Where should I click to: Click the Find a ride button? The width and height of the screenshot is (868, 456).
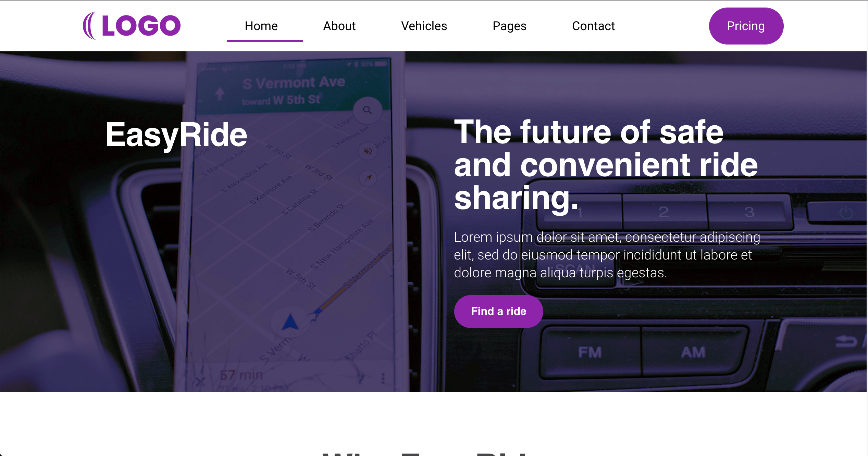pos(498,311)
